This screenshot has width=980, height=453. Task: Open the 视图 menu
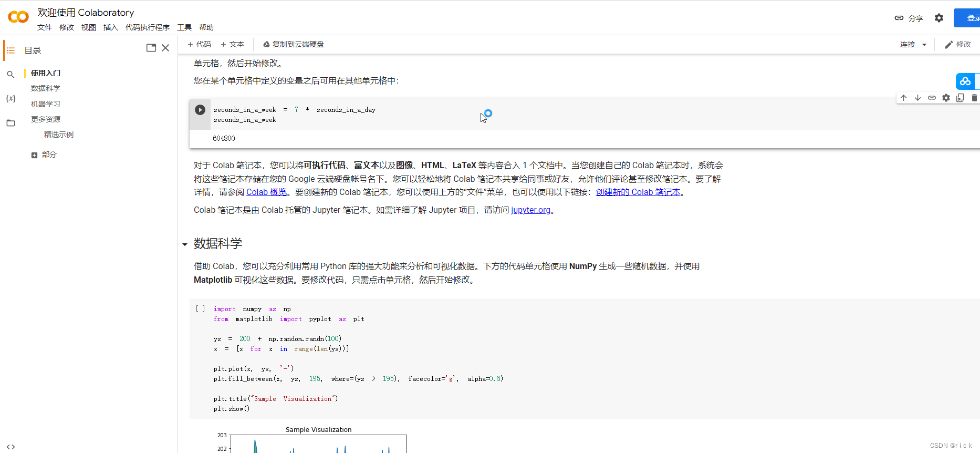pos(89,27)
